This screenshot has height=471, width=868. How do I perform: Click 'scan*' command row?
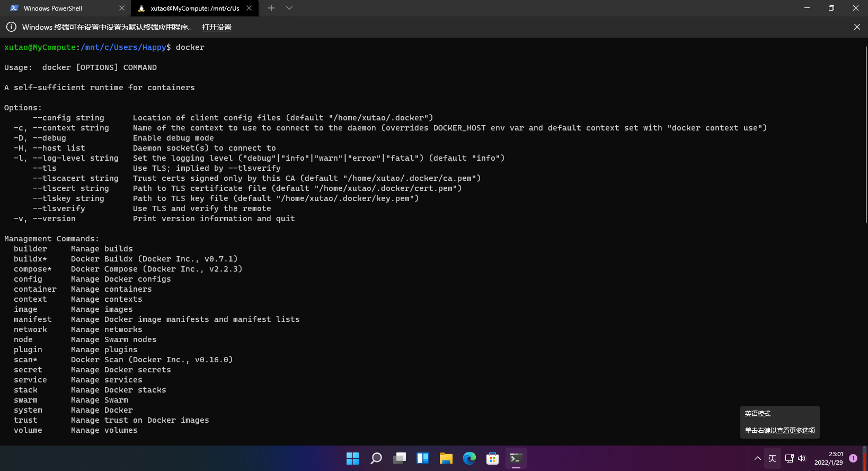[123, 360]
